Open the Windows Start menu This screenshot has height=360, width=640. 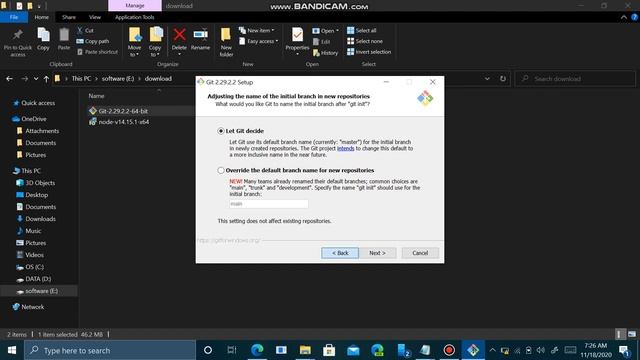[12, 350]
